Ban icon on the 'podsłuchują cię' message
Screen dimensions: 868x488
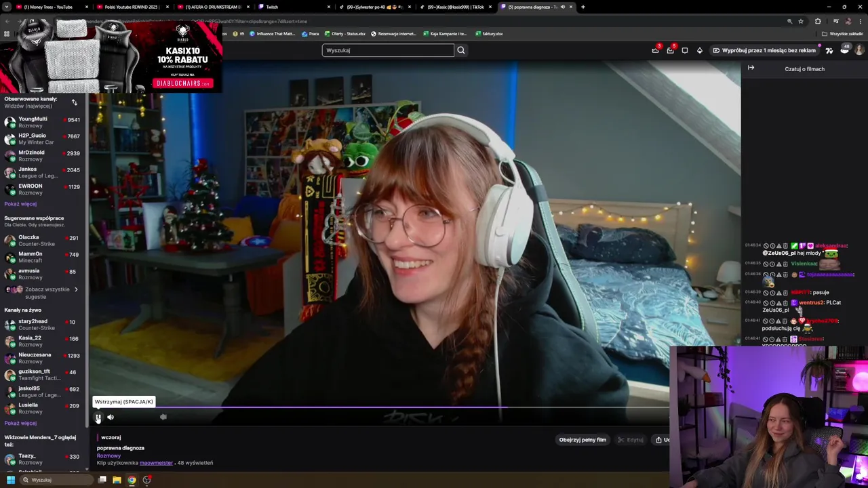[766, 321]
